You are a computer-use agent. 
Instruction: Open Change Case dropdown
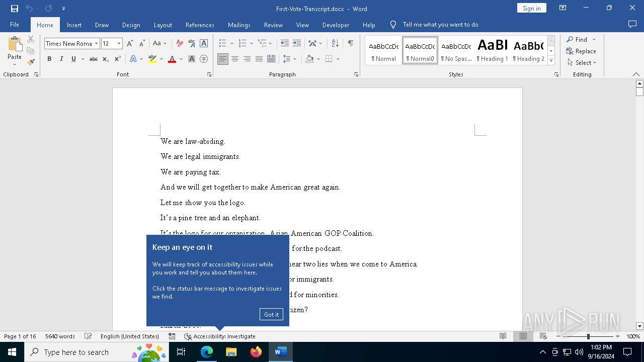(x=159, y=44)
